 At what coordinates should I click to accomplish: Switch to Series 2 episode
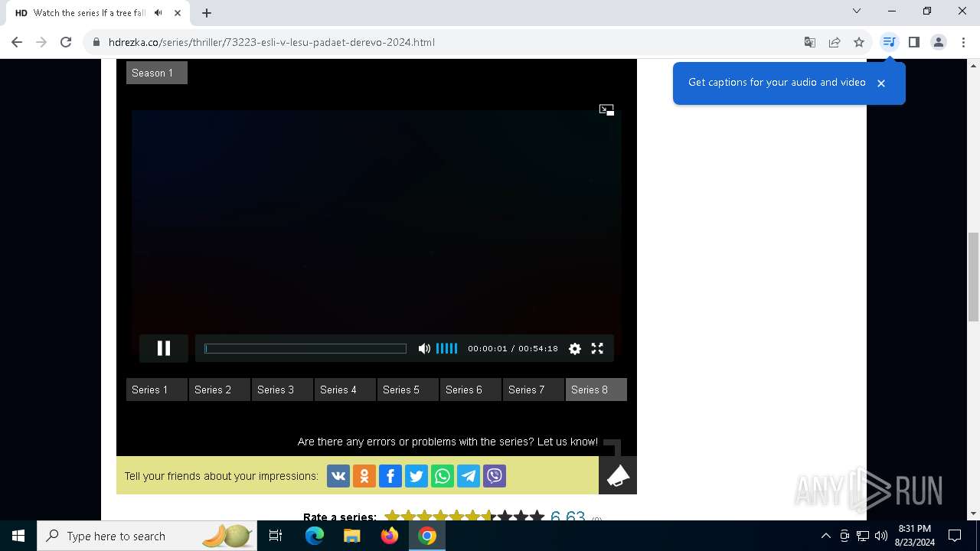pos(220,390)
